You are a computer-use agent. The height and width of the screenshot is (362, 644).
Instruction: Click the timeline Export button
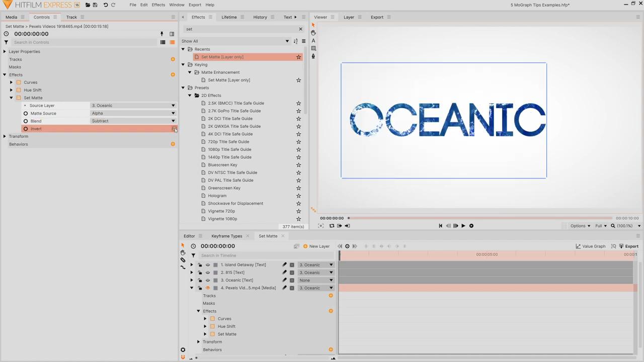point(628,246)
